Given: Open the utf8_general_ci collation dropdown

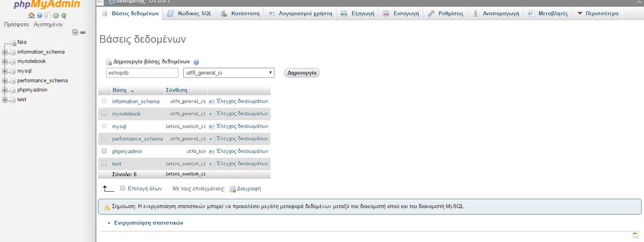Looking at the screenshot, I should coord(229,73).
